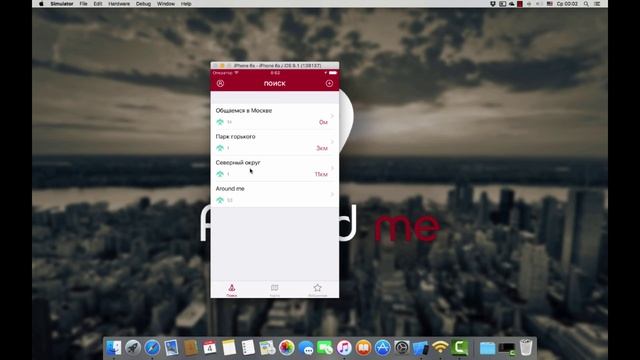Open the Edit menu
The height and width of the screenshot is (360, 640).
(x=98, y=4)
